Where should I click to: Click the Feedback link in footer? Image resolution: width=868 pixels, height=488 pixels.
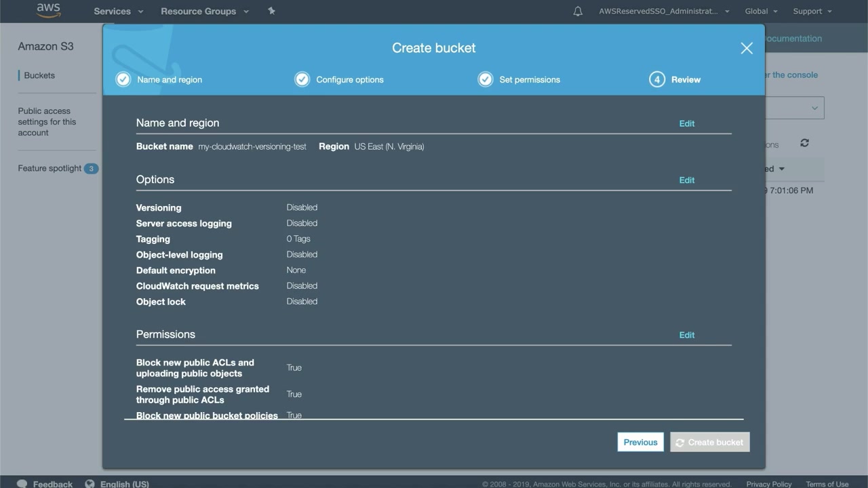coord(52,484)
